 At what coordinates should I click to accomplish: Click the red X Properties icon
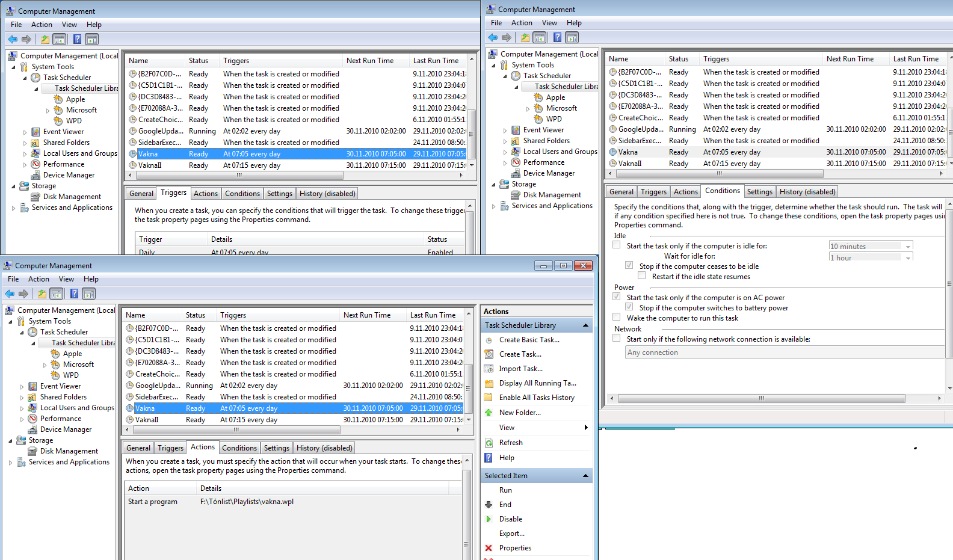pos(489,548)
